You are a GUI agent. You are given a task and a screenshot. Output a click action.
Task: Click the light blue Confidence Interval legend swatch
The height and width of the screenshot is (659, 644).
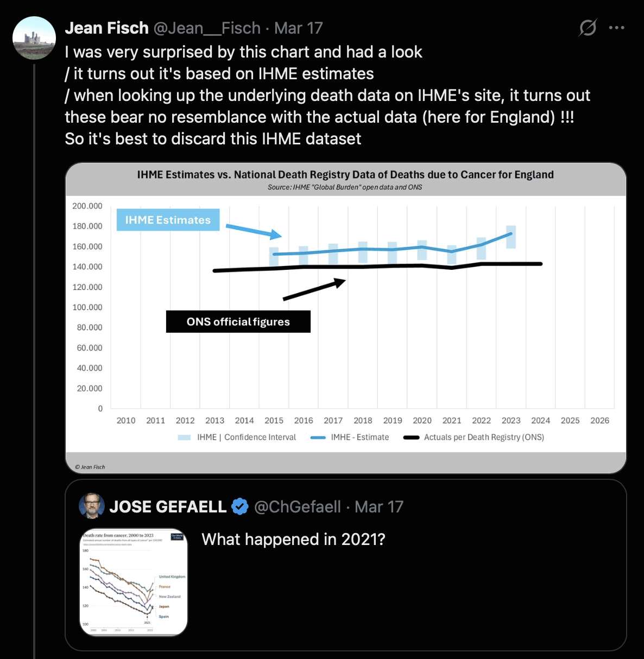click(184, 438)
